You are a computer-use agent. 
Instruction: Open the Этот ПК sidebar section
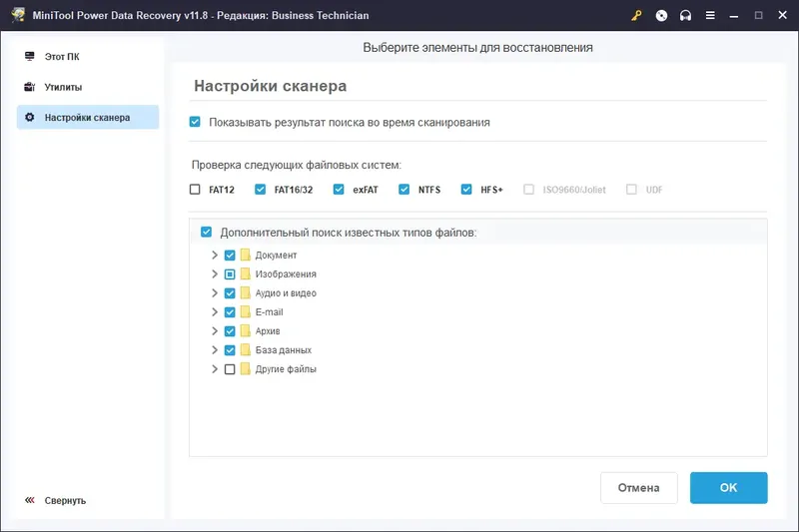click(88, 56)
